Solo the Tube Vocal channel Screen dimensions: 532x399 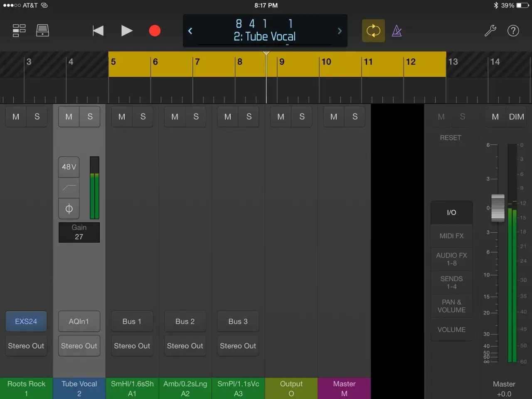click(x=90, y=117)
